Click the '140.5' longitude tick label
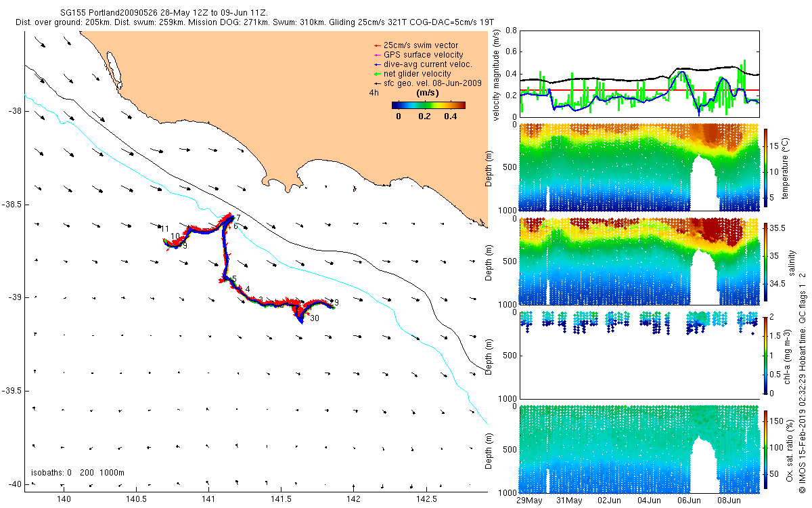 136,499
